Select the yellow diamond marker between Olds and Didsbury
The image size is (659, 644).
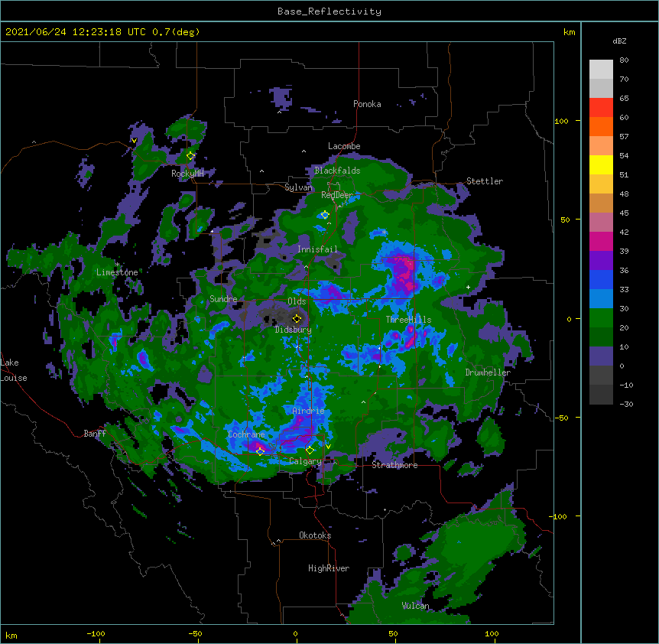point(297,318)
